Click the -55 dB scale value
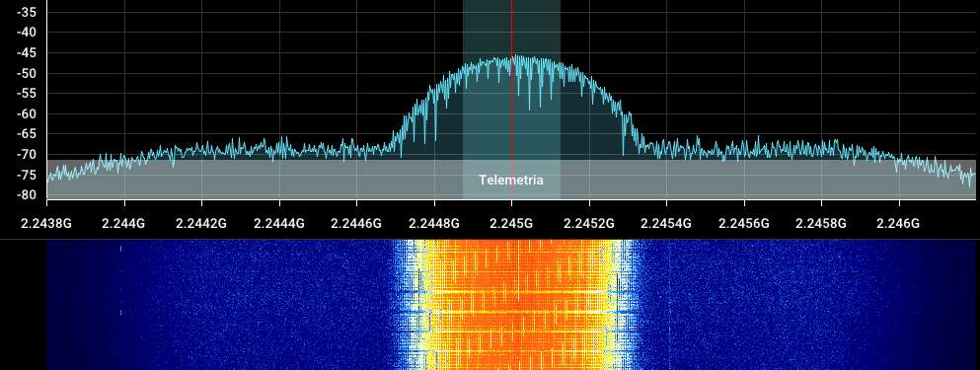 [x=27, y=94]
